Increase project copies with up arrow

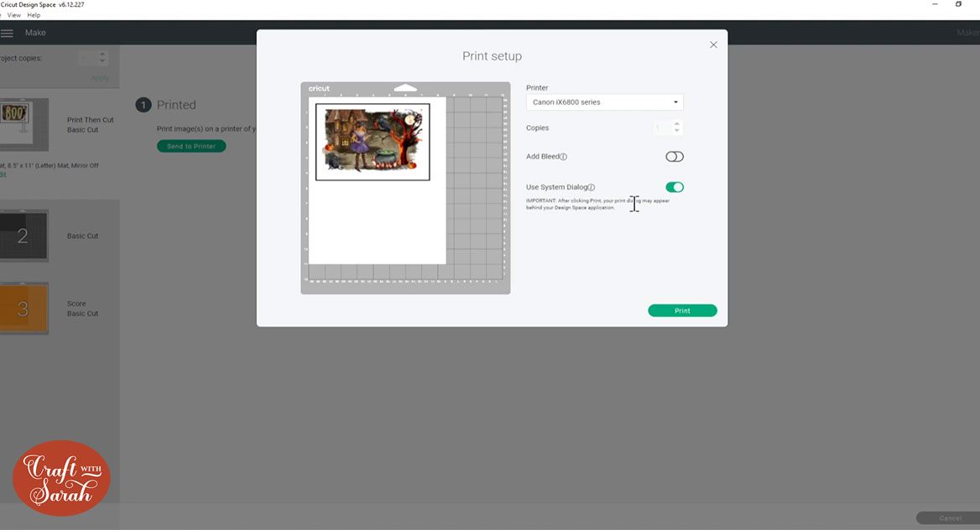tap(102, 55)
